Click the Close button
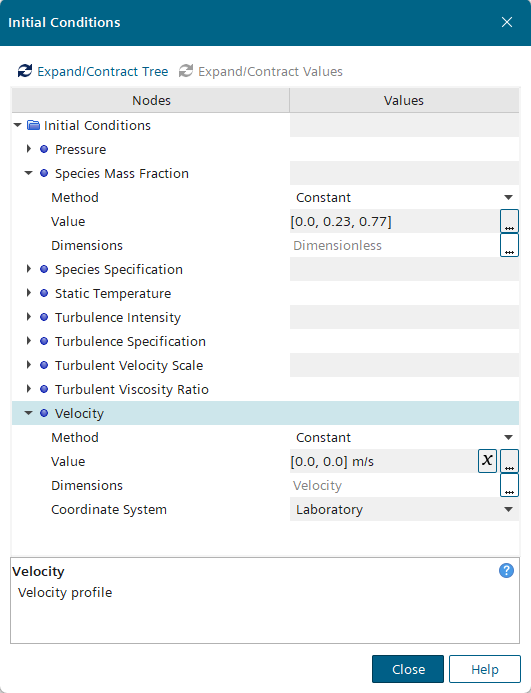This screenshot has width=531, height=693. pyautogui.click(x=408, y=669)
